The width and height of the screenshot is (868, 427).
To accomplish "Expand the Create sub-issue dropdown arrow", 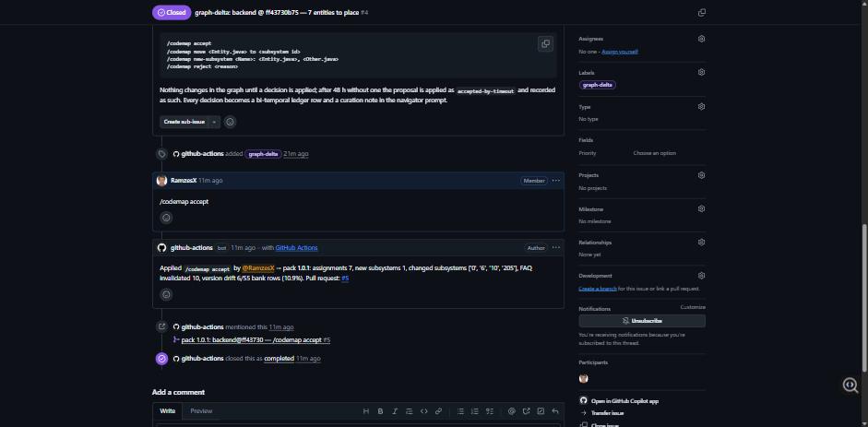I will click(214, 122).
